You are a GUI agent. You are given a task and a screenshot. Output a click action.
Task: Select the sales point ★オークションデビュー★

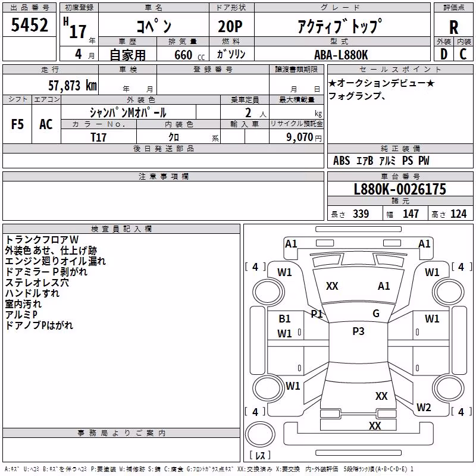point(381,83)
